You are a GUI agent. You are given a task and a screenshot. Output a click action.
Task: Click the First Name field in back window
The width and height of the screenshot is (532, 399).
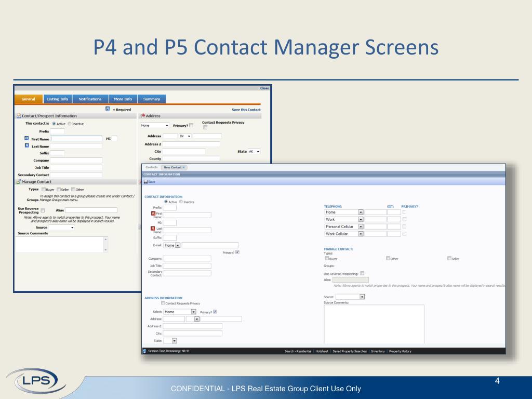point(76,139)
